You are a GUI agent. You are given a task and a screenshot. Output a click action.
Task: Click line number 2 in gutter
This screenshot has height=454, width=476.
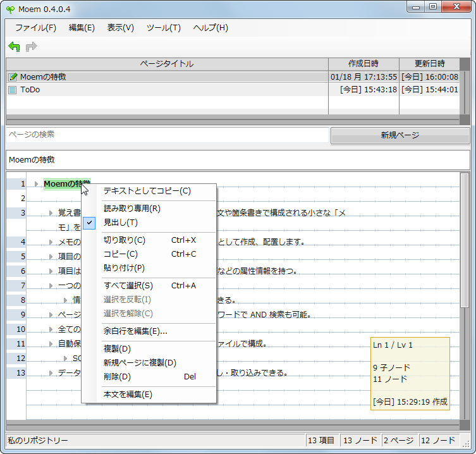coord(23,199)
